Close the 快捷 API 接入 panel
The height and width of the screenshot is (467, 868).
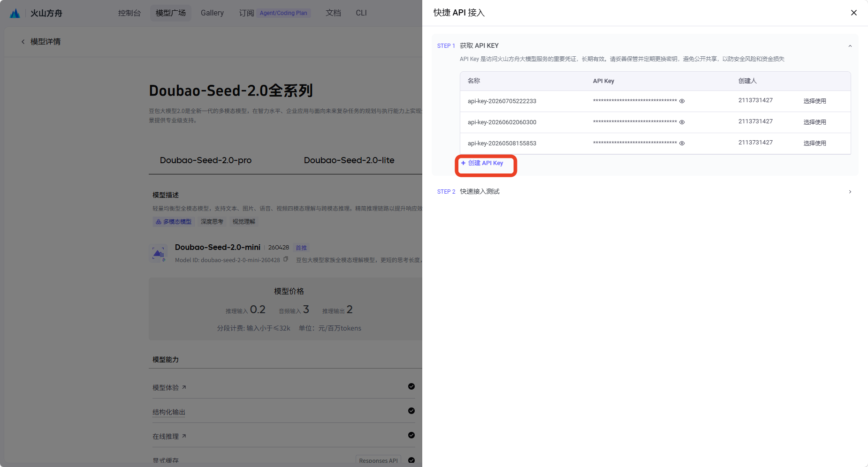coord(853,13)
